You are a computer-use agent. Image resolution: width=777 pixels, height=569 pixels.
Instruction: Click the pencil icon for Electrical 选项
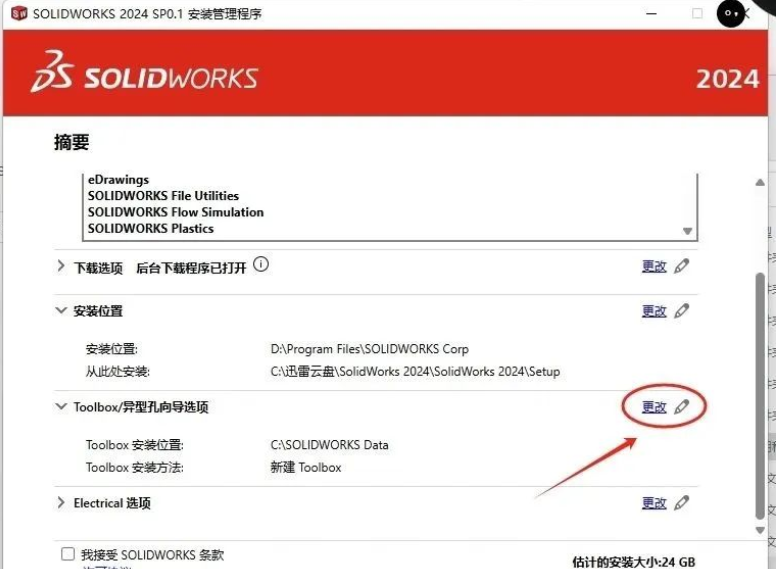pos(682,503)
